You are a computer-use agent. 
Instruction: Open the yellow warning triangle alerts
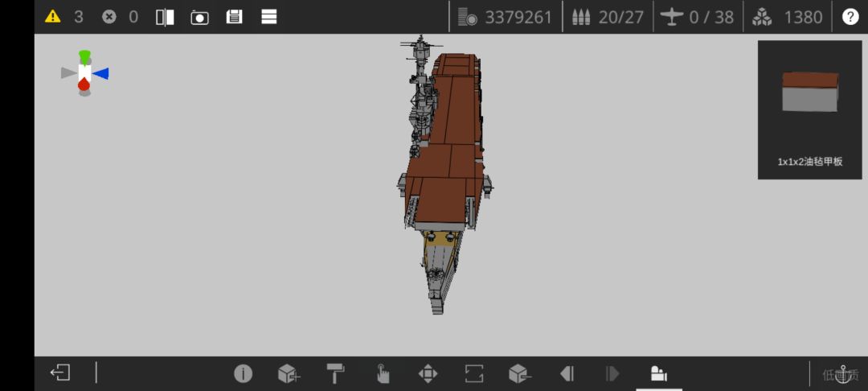tap(52, 17)
